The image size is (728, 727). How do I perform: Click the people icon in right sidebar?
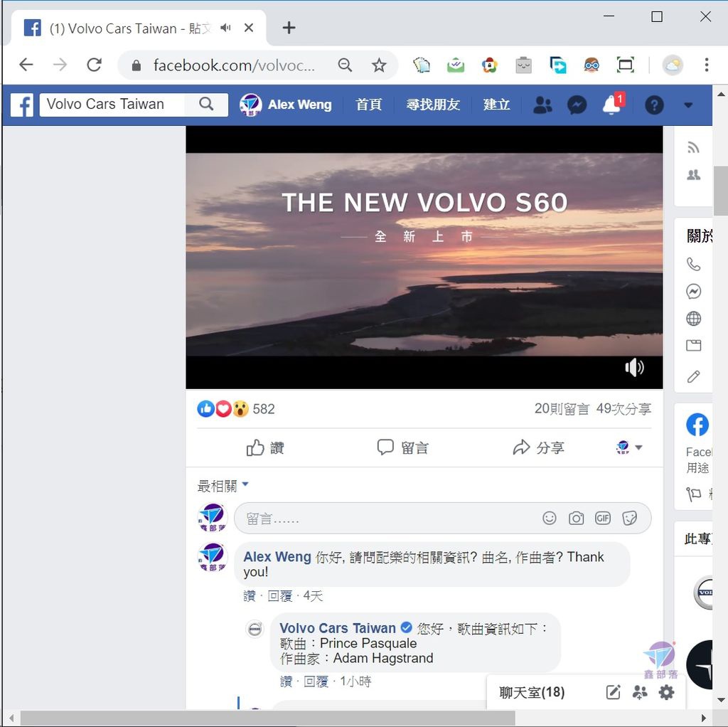pyautogui.click(x=693, y=175)
